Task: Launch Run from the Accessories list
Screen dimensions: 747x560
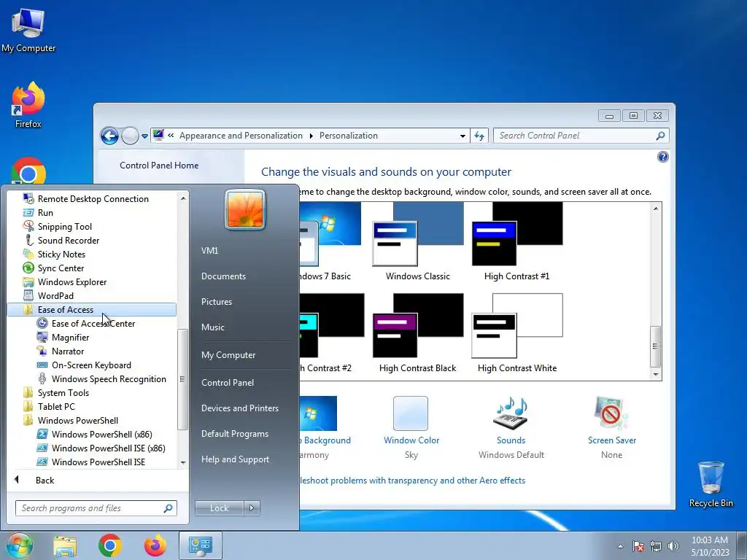Action: (x=38, y=212)
